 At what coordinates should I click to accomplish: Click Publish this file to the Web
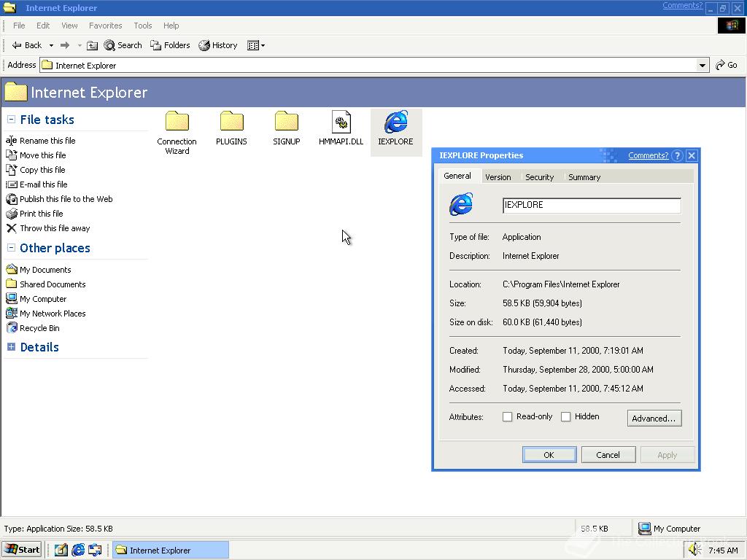tap(60, 199)
